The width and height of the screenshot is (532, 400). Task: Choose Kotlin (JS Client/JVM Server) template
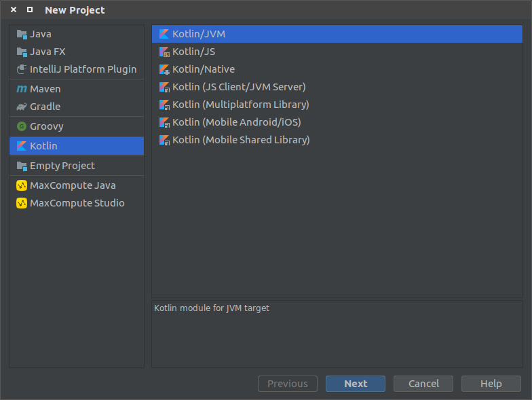pos(239,87)
